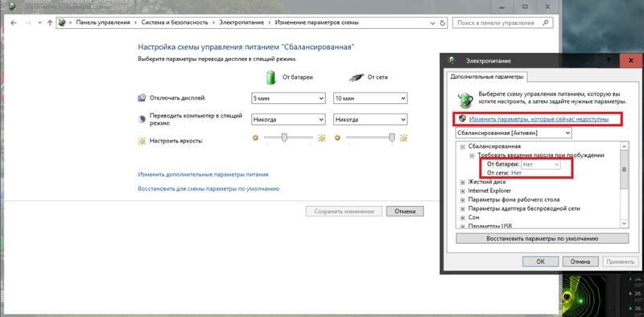
Task: Open Изменить дополнительные параметры питания link
Action: coord(204,175)
